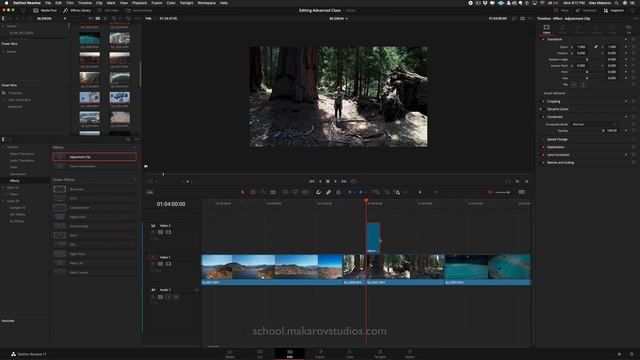Toggle the Zoom link icon in Transform
This screenshot has width=640, height=360.
596,47
